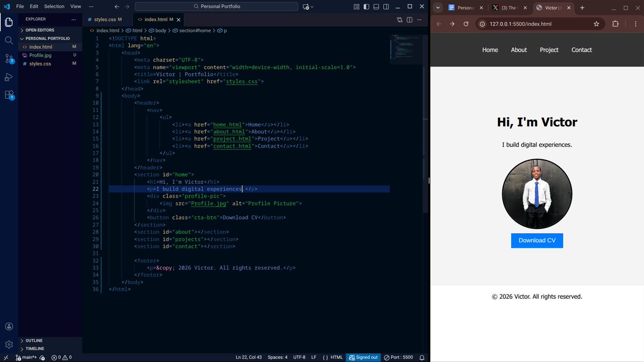Image resolution: width=644 pixels, height=362 pixels.
Task: Click Port : 5500 in status bar
Action: [399, 357]
